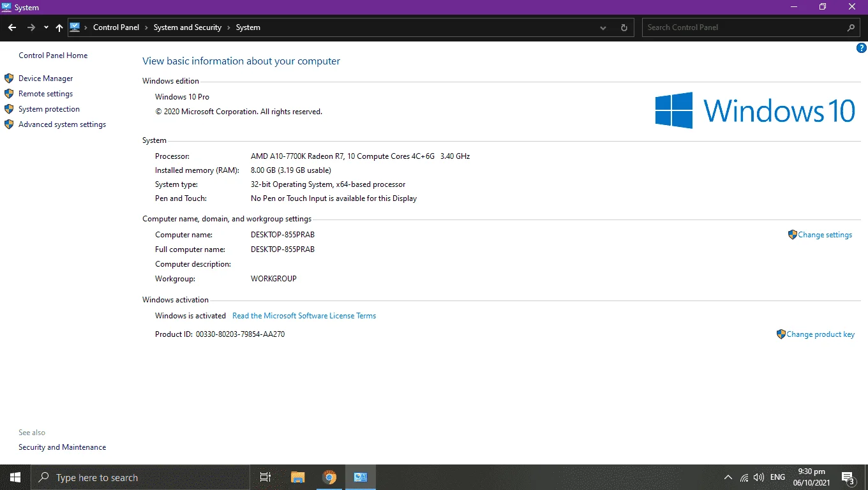Click the magnifier icon in Search Control Panel
The width and height of the screenshot is (868, 490).
click(x=851, y=27)
